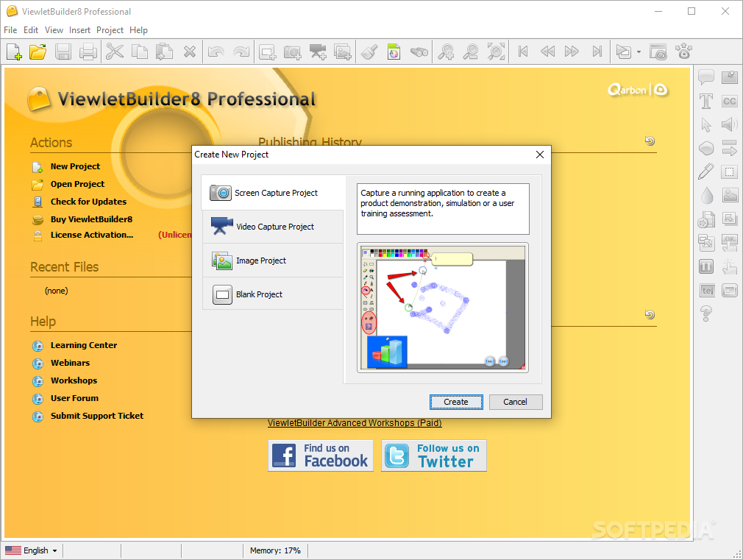The image size is (743, 560).
Task: Select the cursor arrow tool in the right panel
Action: (x=706, y=124)
